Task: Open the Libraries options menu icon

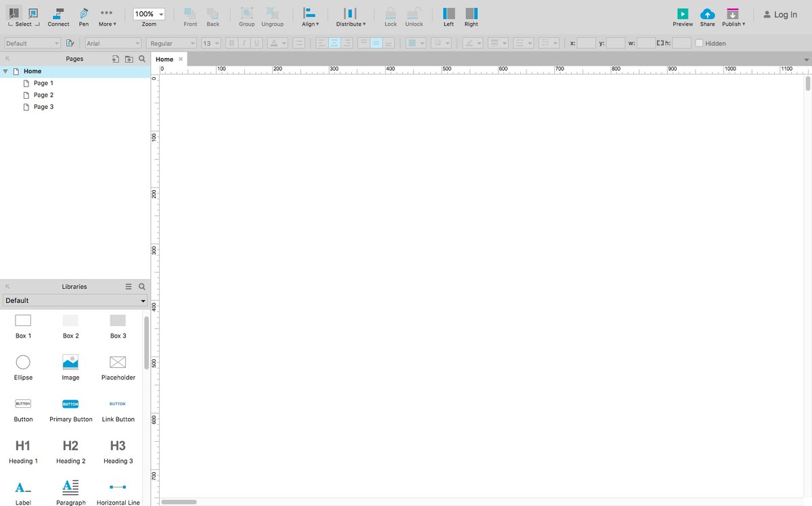Action: pyautogui.click(x=129, y=287)
